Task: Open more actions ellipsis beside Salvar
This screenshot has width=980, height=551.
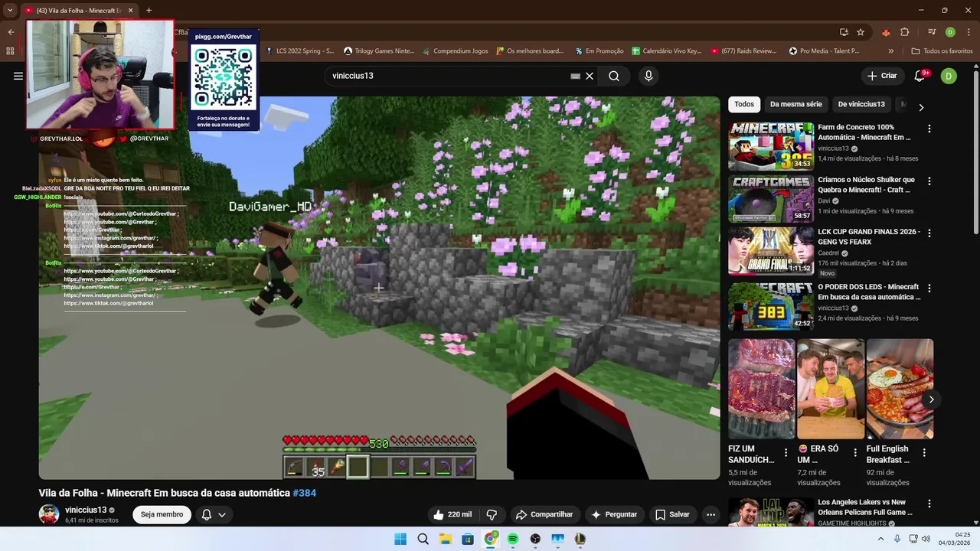Action: click(x=710, y=514)
